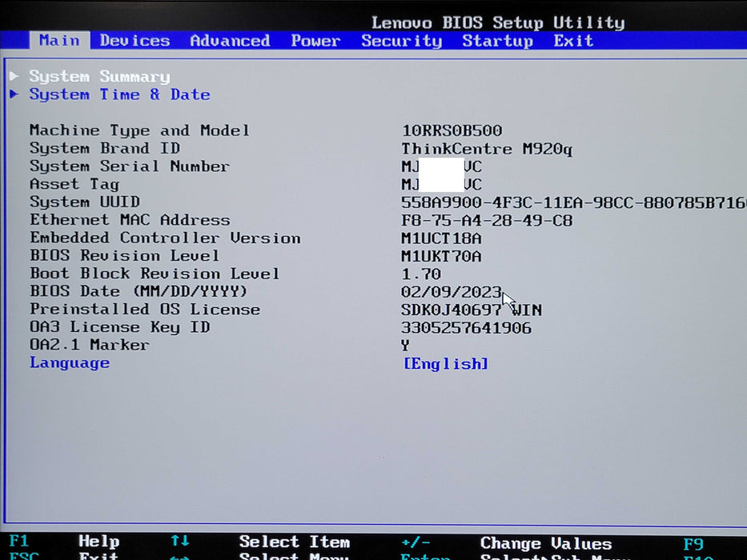Select the Exit tab
The height and width of the screenshot is (560, 747).
pos(573,41)
